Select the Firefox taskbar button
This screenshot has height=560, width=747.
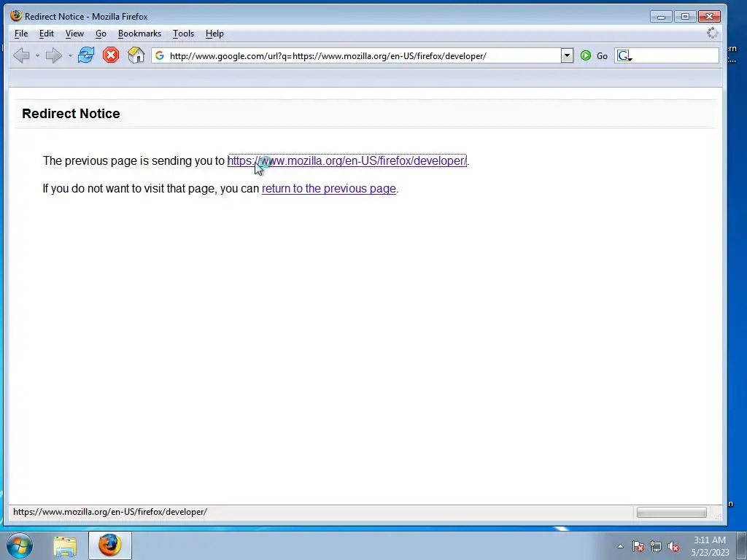pos(110,545)
